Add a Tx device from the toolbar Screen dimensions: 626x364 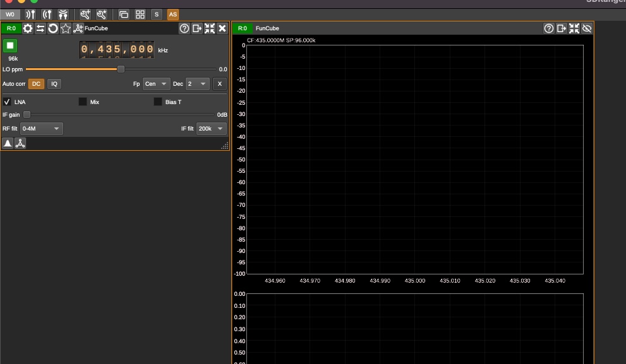tap(47, 15)
